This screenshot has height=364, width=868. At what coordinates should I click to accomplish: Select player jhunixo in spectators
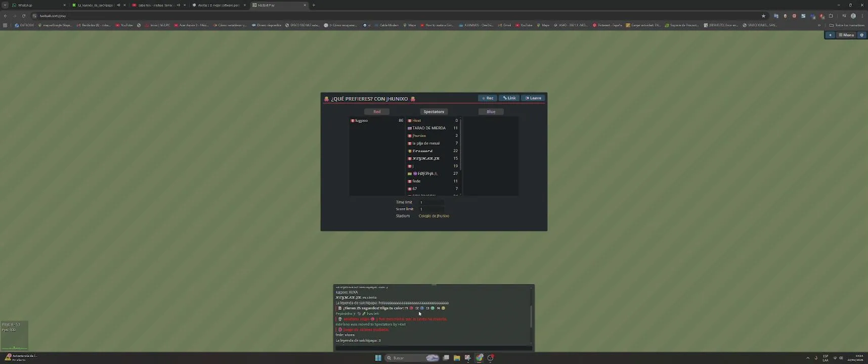pos(432,135)
